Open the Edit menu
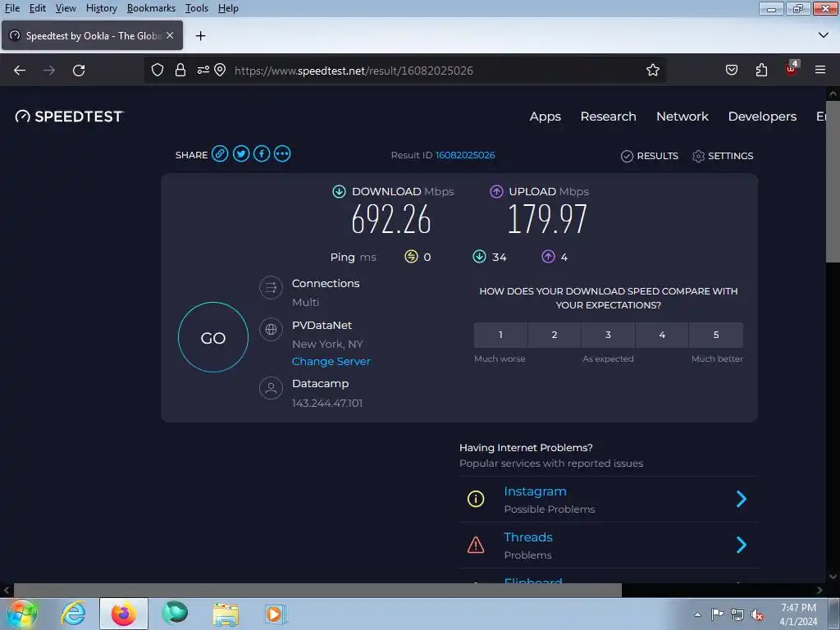 (37, 8)
